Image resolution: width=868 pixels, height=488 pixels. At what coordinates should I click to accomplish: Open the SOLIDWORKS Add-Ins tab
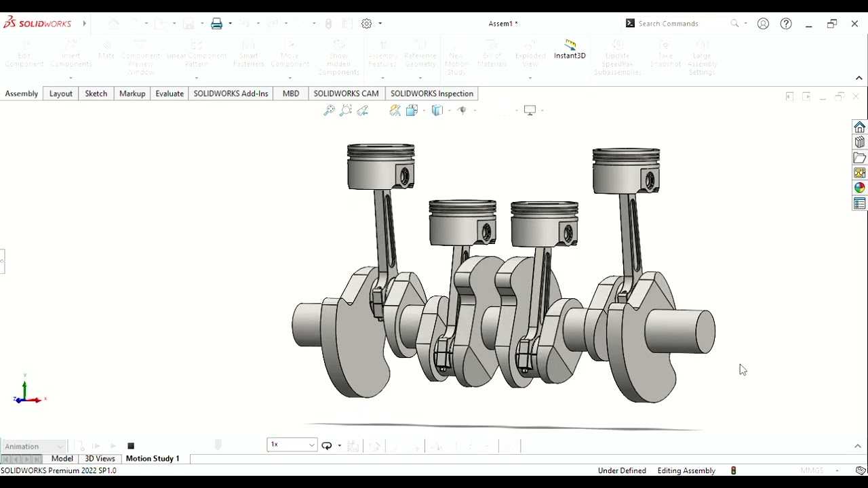coord(231,94)
